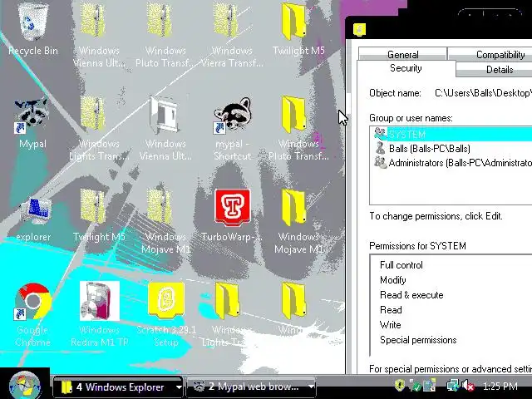Select the Windows Vienna Ult... white cabinet icon

(x=165, y=115)
